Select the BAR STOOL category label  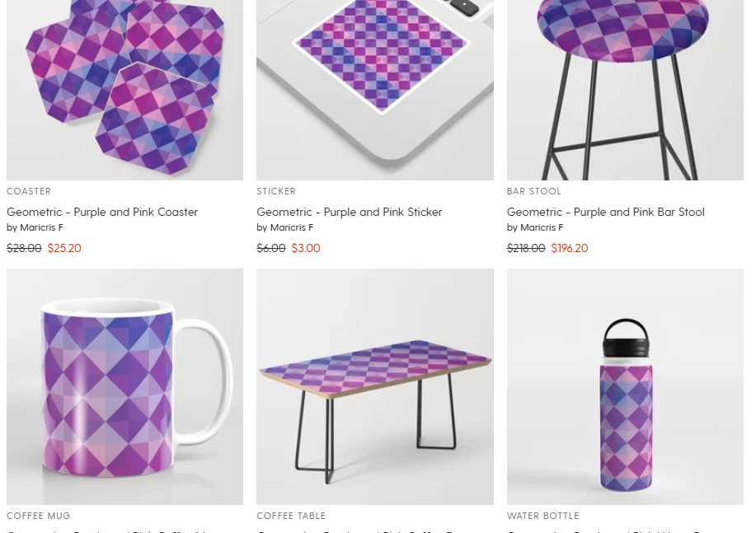534,191
